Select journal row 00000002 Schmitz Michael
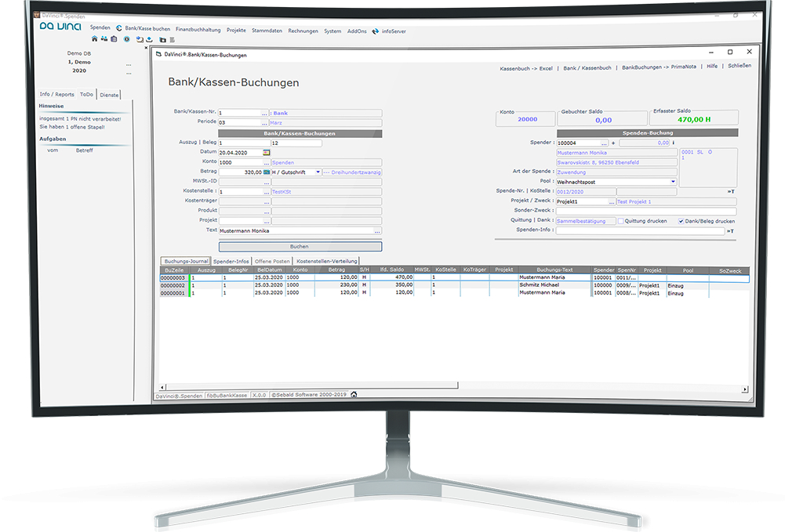 click(455, 285)
